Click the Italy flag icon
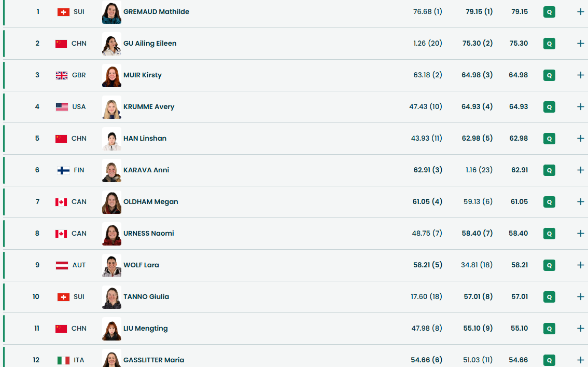588x367 pixels. 63,360
